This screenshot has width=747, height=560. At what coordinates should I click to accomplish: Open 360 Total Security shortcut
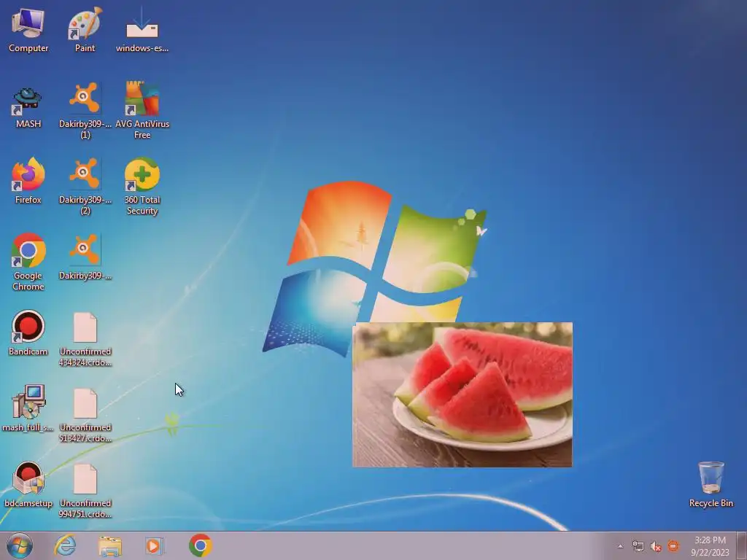[142, 187]
